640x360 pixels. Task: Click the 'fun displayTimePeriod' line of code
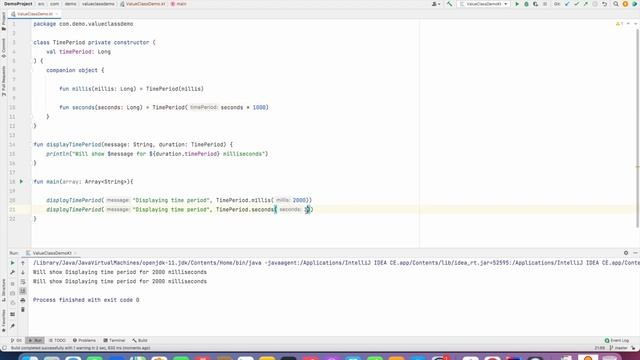coord(133,144)
